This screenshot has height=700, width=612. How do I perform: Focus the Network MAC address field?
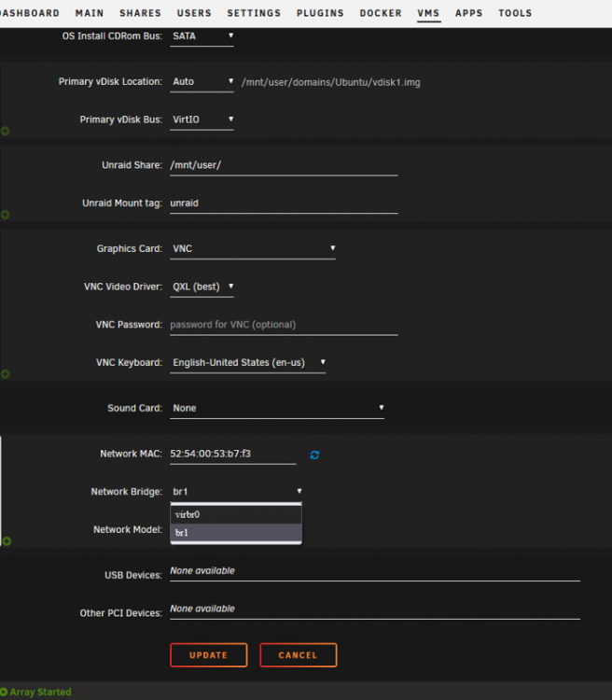[x=233, y=454]
